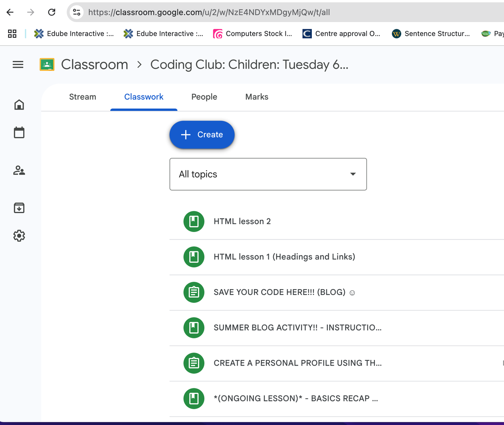Open Sentence Structure bookmark
Image resolution: width=504 pixels, height=425 pixels.
point(431,33)
